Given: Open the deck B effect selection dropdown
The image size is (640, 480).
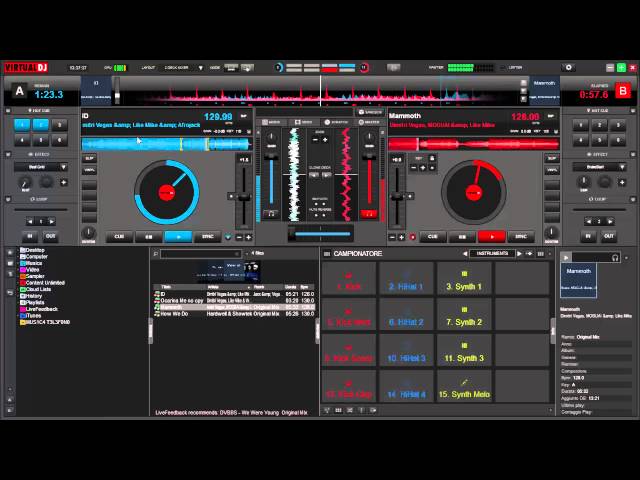Looking at the screenshot, I should tap(622, 167).
